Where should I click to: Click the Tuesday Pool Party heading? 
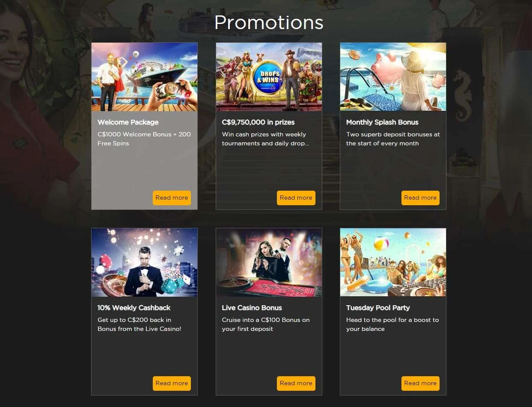(378, 308)
